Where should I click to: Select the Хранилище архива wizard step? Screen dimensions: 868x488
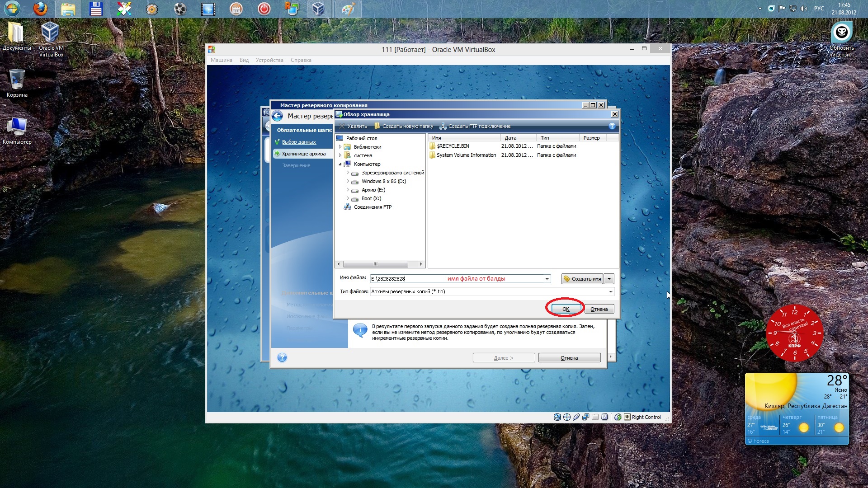click(x=303, y=154)
